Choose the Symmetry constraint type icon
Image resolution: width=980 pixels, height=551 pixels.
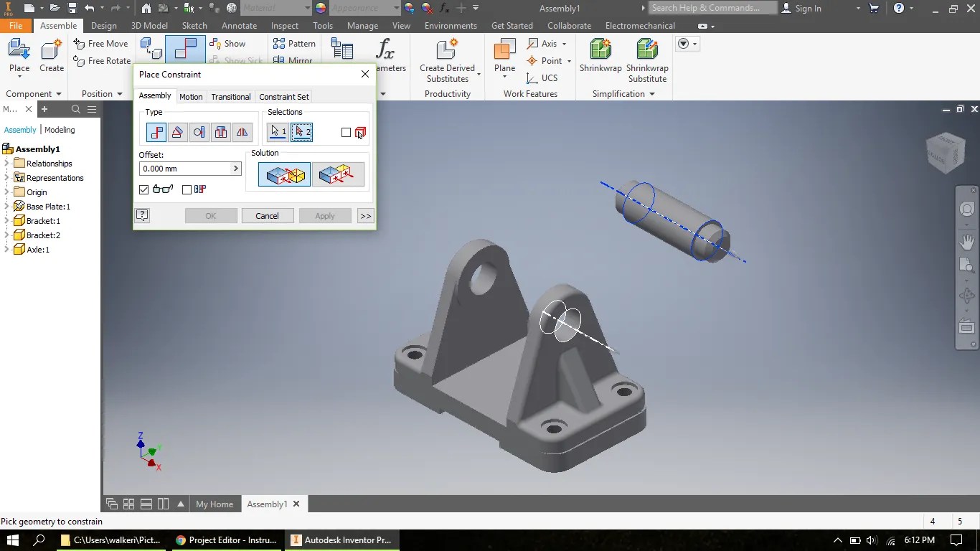tap(242, 132)
